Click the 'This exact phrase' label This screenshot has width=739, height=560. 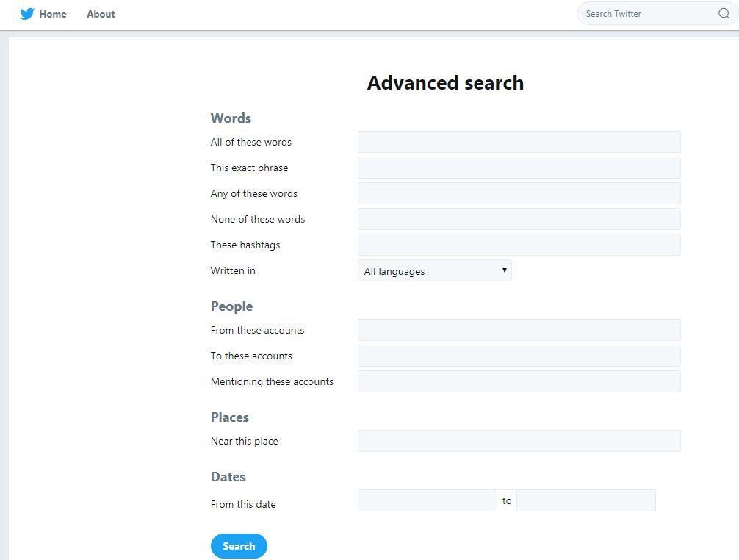(249, 168)
